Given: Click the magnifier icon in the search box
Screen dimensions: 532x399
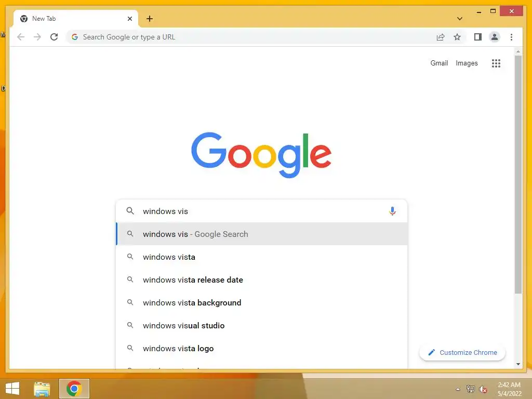Looking at the screenshot, I should click(130, 211).
